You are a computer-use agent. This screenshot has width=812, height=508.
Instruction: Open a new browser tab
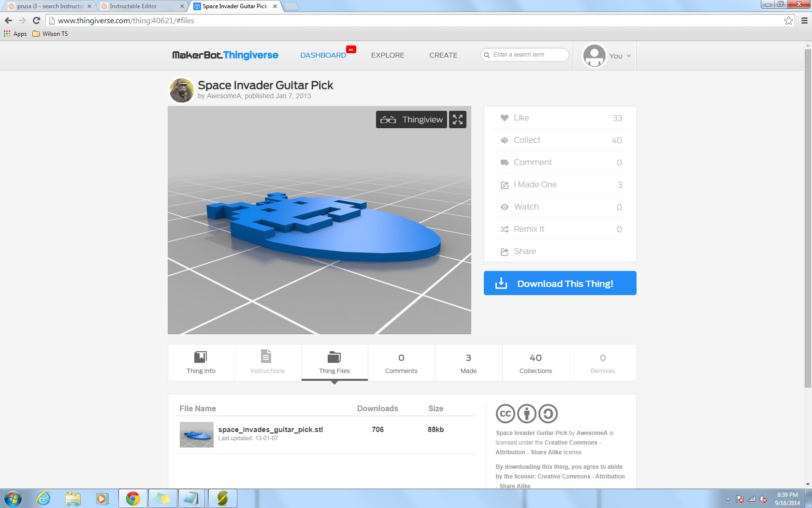pos(290,6)
